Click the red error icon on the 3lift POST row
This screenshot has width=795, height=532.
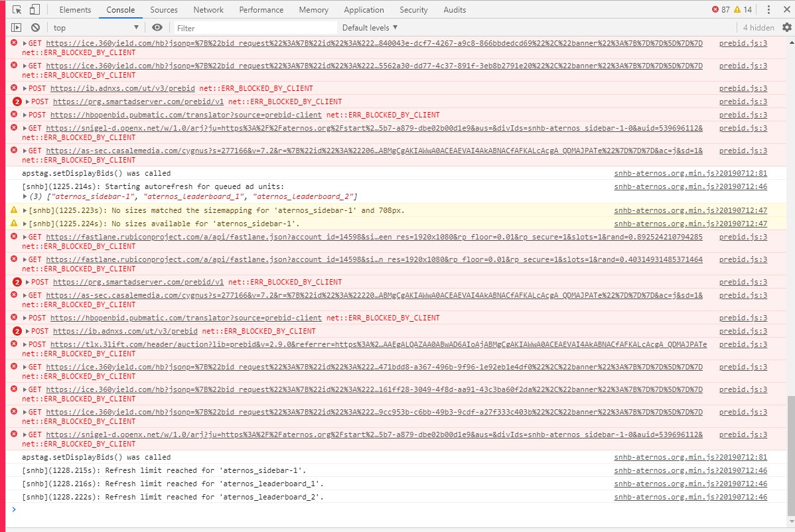[14, 344]
